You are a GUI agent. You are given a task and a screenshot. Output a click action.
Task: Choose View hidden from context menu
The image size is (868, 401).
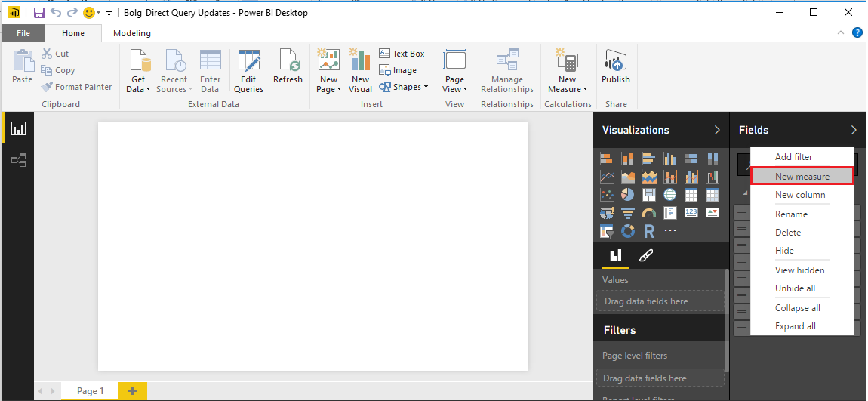802,270
